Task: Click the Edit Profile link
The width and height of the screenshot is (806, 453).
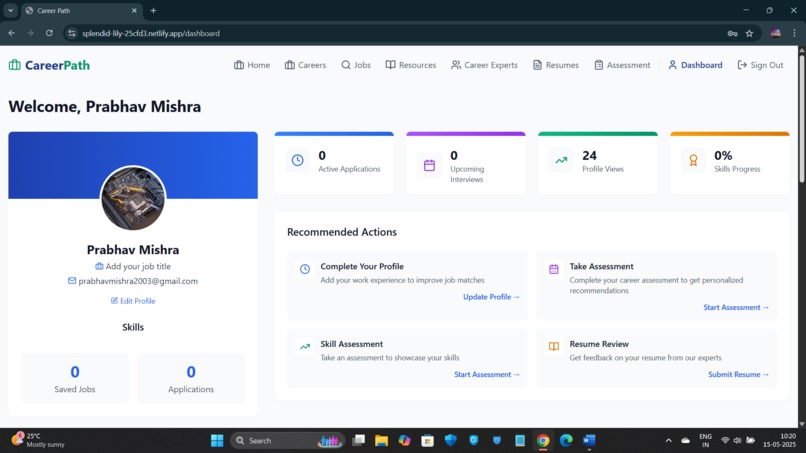Action: pos(133,301)
